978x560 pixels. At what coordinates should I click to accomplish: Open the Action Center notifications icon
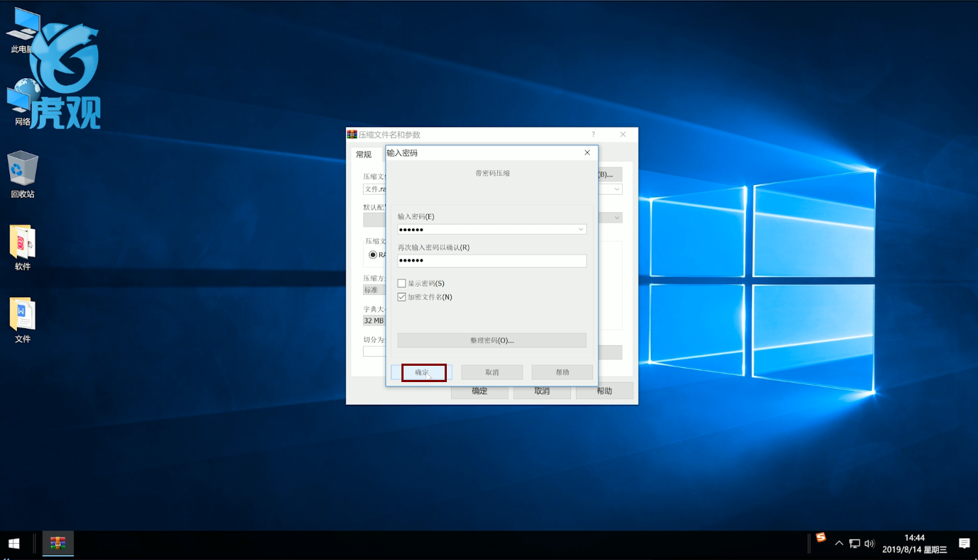point(965,544)
